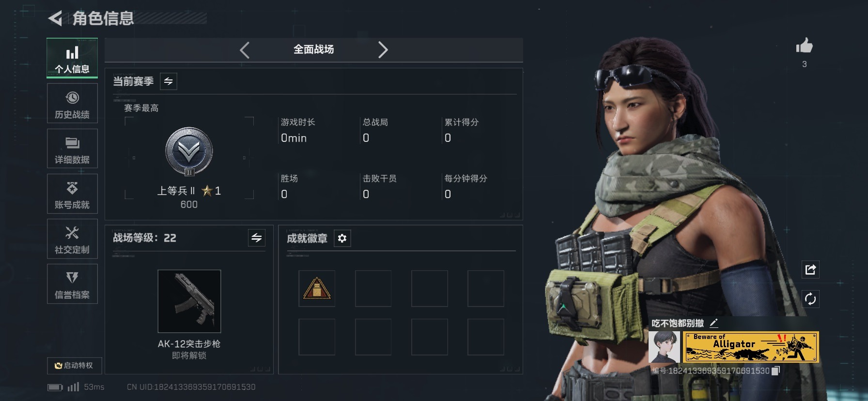Image resolution: width=868 pixels, height=401 pixels.
Task: Click the 启动特权 button
Action: click(x=75, y=366)
